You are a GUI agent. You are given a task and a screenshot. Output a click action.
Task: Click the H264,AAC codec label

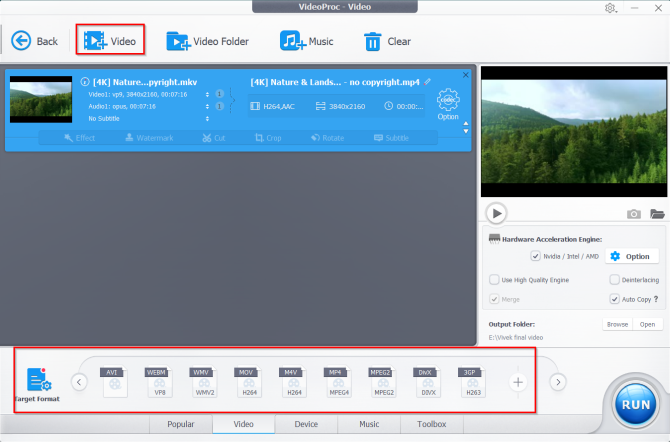pyautogui.click(x=279, y=106)
